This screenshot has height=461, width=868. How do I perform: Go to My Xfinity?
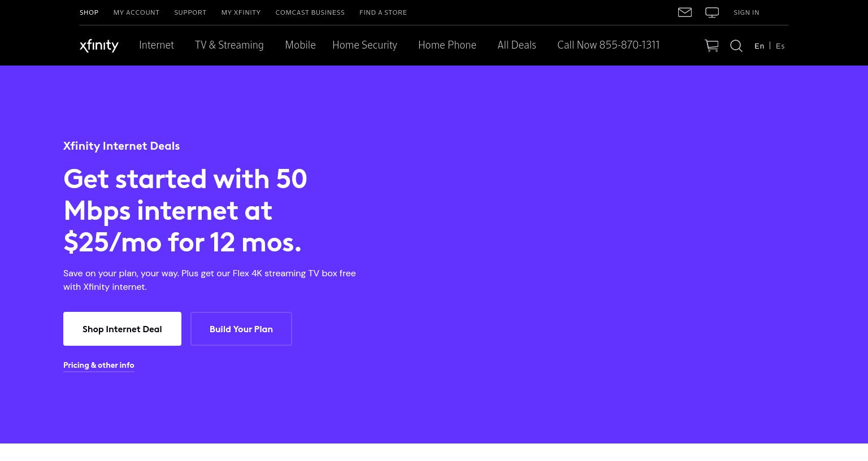tap(241, 12)
